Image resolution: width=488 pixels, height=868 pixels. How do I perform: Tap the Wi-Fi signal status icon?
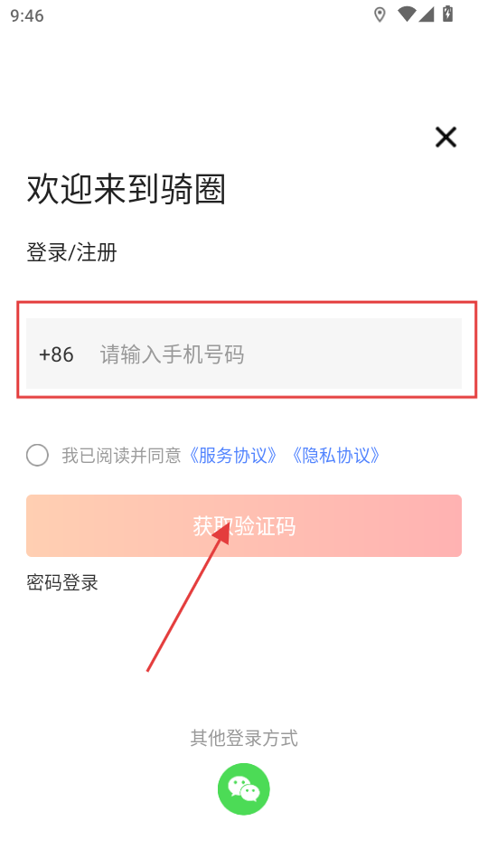point(407,14)
